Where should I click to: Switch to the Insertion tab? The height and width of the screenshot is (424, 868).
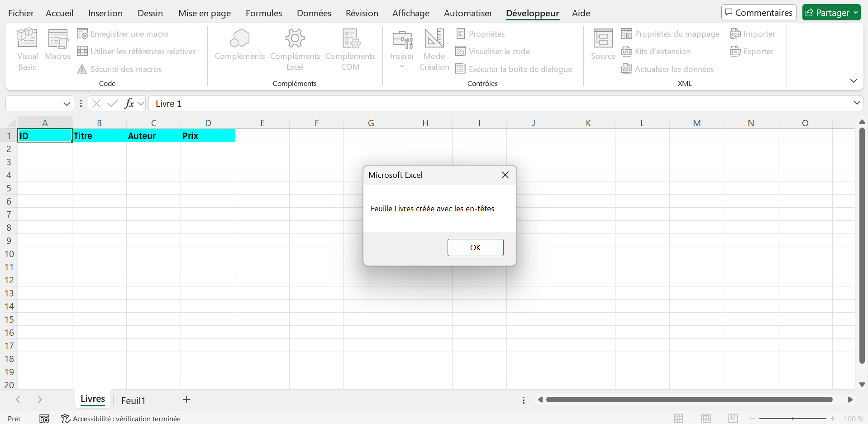pyautogui.click(x=105, y=13)
